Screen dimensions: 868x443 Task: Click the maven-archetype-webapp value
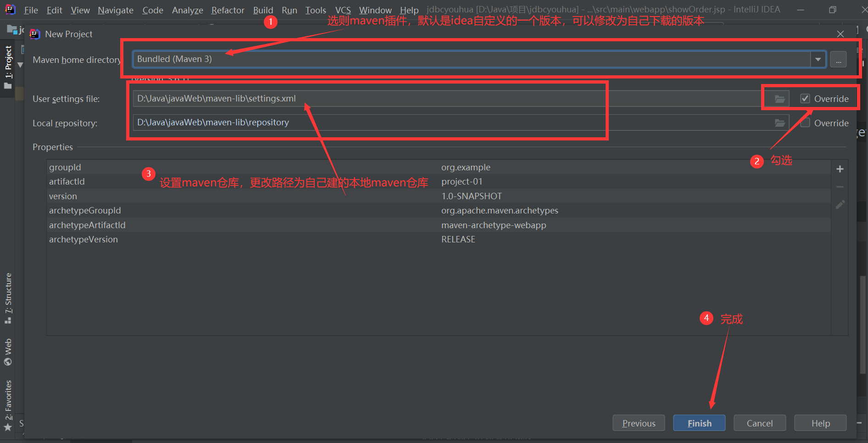tap(494, 225)
